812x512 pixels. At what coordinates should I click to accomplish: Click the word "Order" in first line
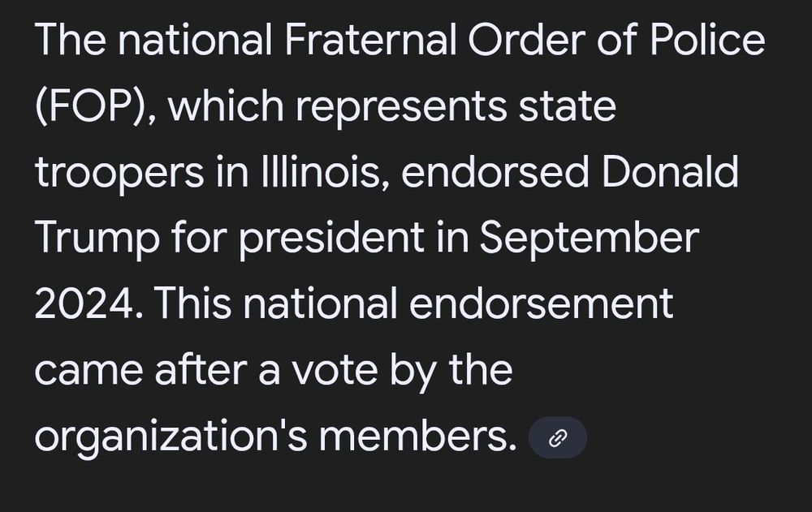526,39
